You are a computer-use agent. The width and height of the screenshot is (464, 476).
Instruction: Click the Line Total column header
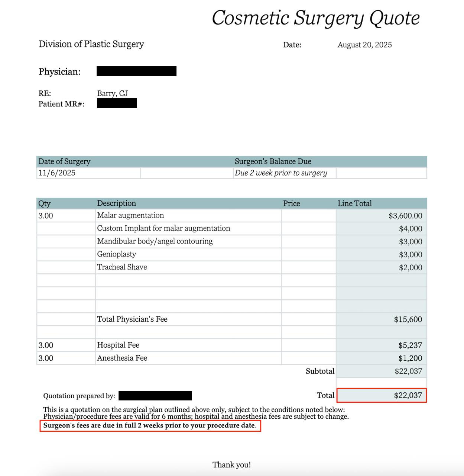click(354, 203)
